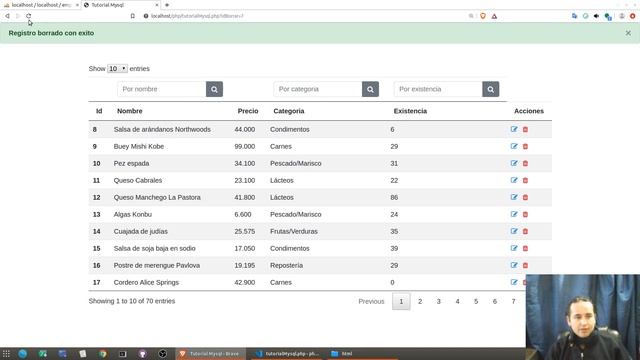Search by nombre magnifier button

click(x=214, y=89)
